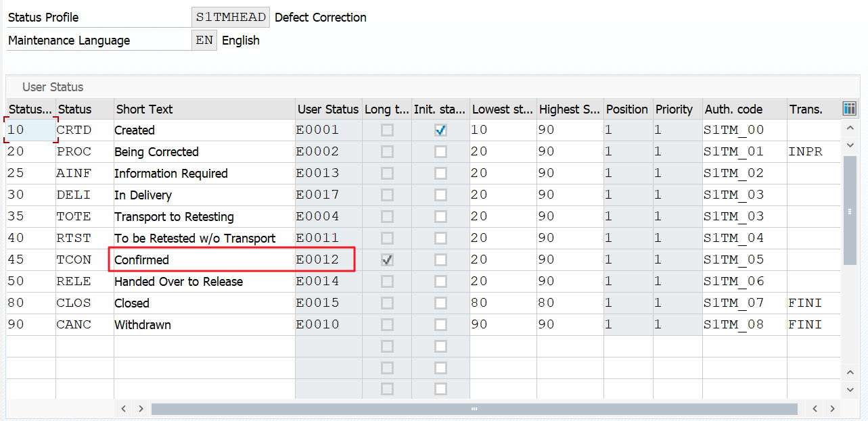The width and height of the screenshot is (868, 421).
Task: Click the scroll-down arrow beside the Created row
Action: (850, 145)
